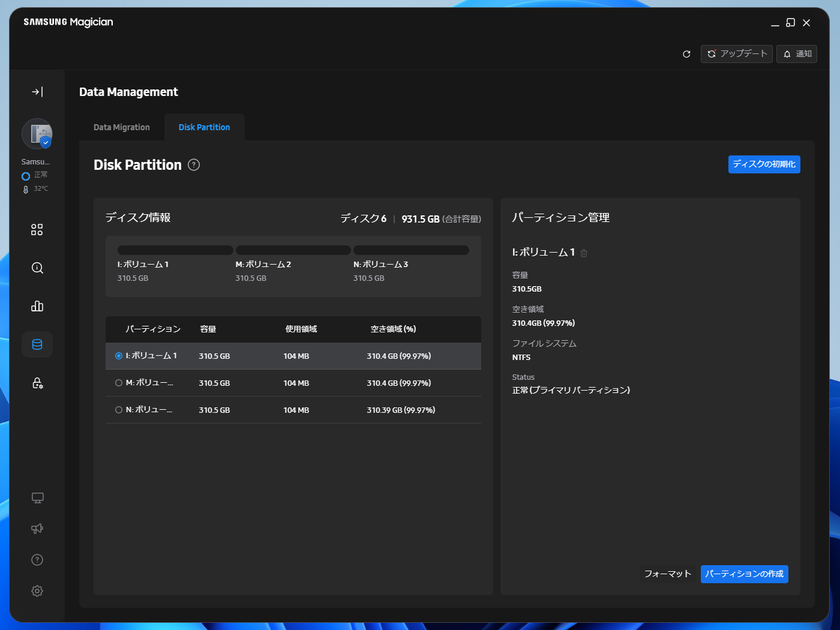This screenshot has width=840, height=630.
Task: Select the N: ボリューム radio button
Action: (119, 410)
